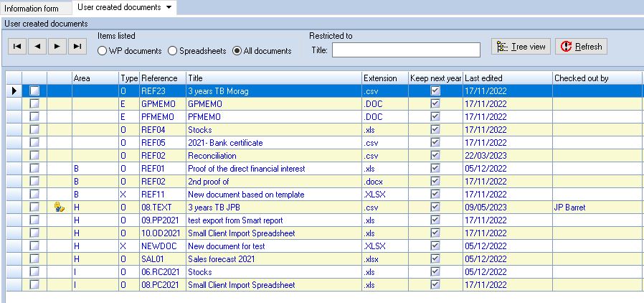
Task: Tick selection checkbox for GPMEMO row
Action: [34, 103]
